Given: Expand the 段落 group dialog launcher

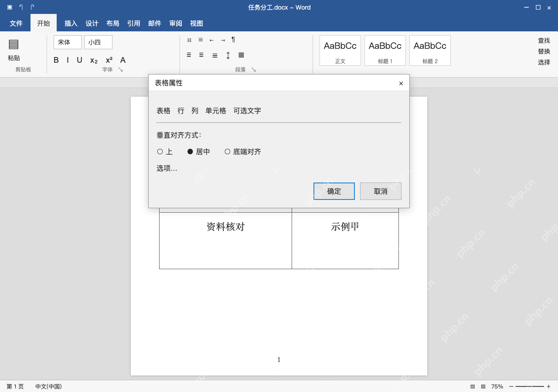Looking at the screenshot, I should point(253,70).
